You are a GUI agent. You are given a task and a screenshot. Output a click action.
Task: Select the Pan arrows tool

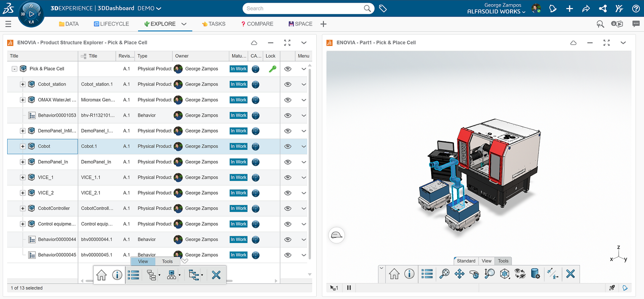(x=459, y=274)
